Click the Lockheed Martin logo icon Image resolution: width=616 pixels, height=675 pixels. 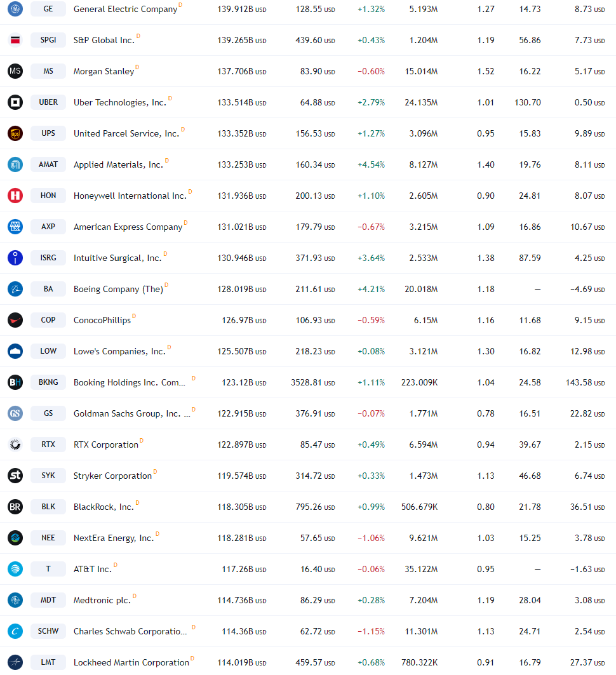[15, 662]
